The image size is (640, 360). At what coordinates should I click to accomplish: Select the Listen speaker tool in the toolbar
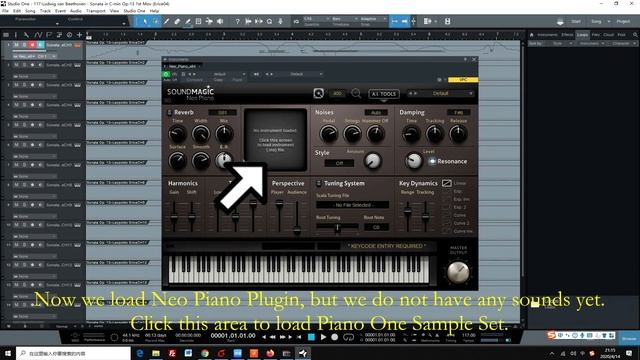[220, 21]
